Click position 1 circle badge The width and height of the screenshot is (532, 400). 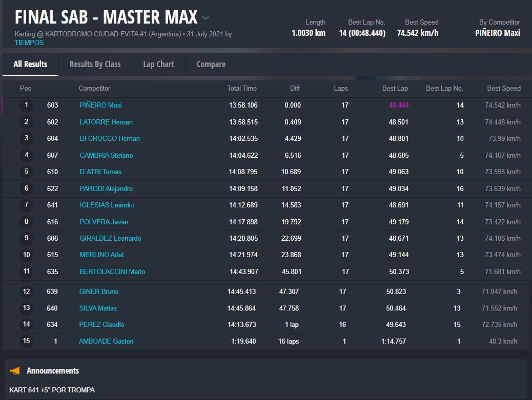[x=26, y=105]
